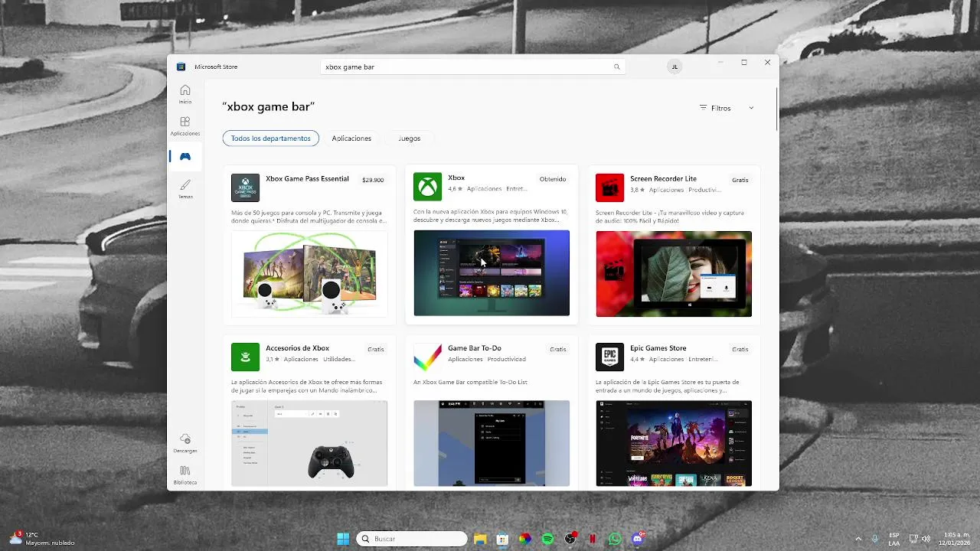Screen dimensions: 980x551
Task: Open Descargas in the sidebar
Action: (x=185, y=443)
